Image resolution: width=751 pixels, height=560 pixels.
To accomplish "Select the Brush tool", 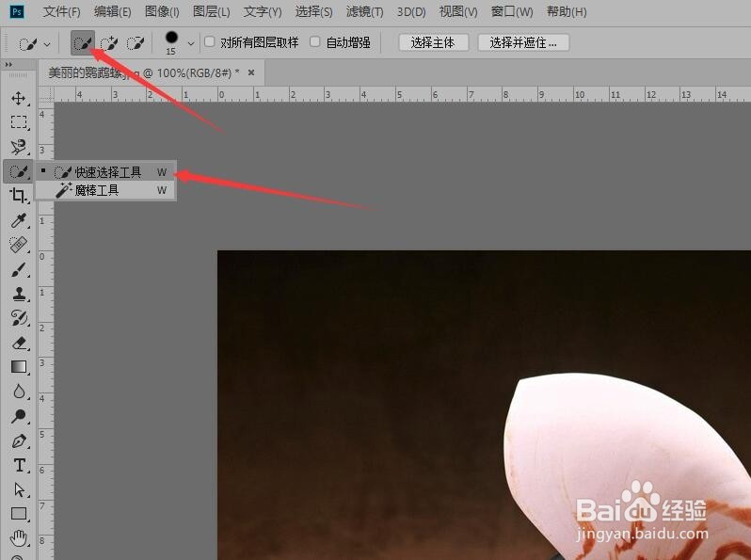I will [x=19, y=270].
